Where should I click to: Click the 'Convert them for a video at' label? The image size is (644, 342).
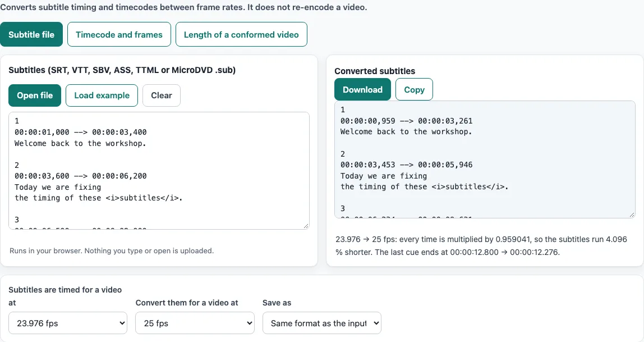tap(187, 303)
